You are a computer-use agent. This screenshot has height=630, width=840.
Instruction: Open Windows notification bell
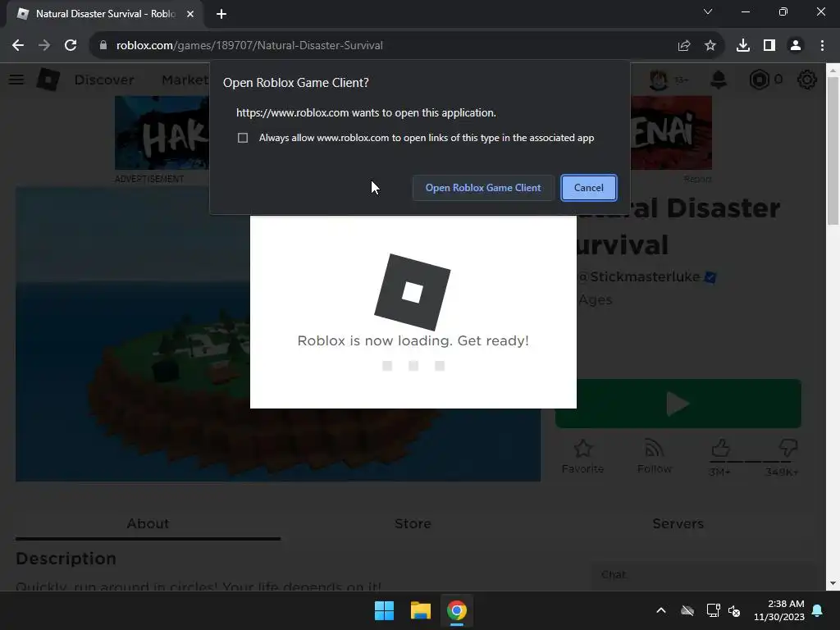[x=818, y=610]
